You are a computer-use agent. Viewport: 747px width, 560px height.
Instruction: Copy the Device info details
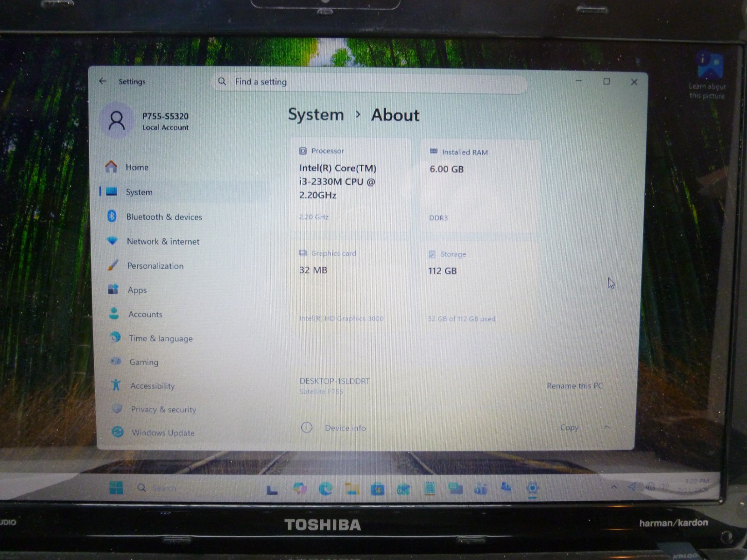point(569,427)
